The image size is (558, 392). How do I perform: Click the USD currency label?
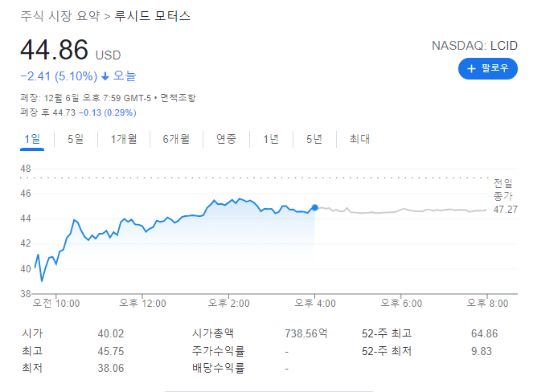click(x=109, y=55)
